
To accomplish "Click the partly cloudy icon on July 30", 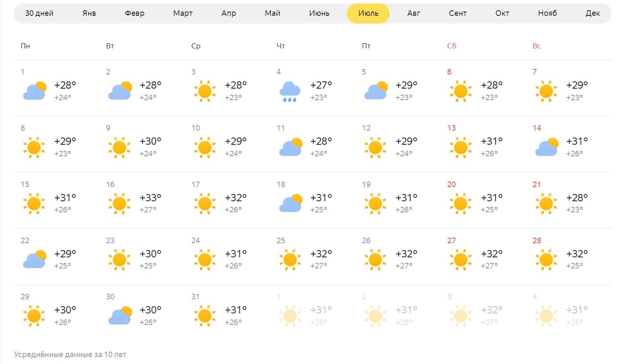I will click(120, 316).
